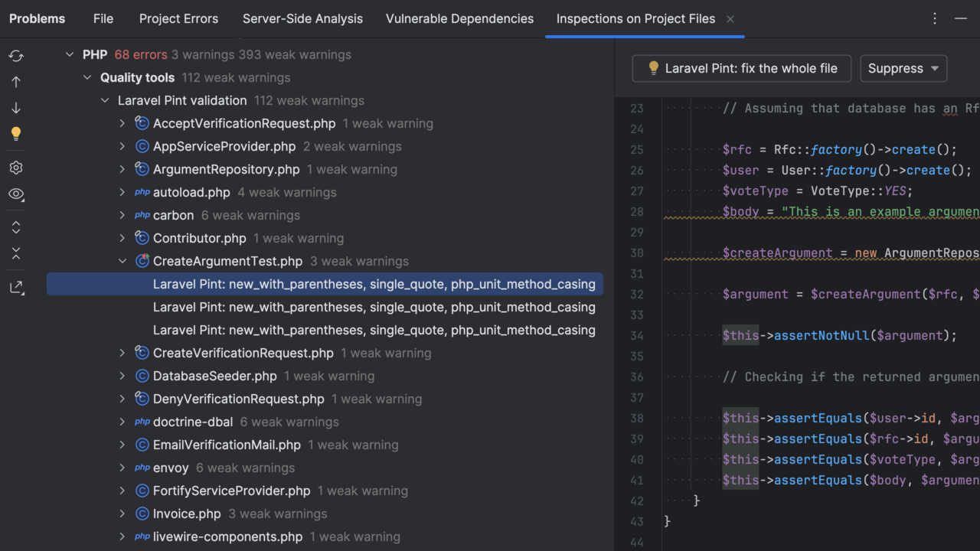
Task: Go to previous problem with up arrow
Action: click(x=16, y=82)
